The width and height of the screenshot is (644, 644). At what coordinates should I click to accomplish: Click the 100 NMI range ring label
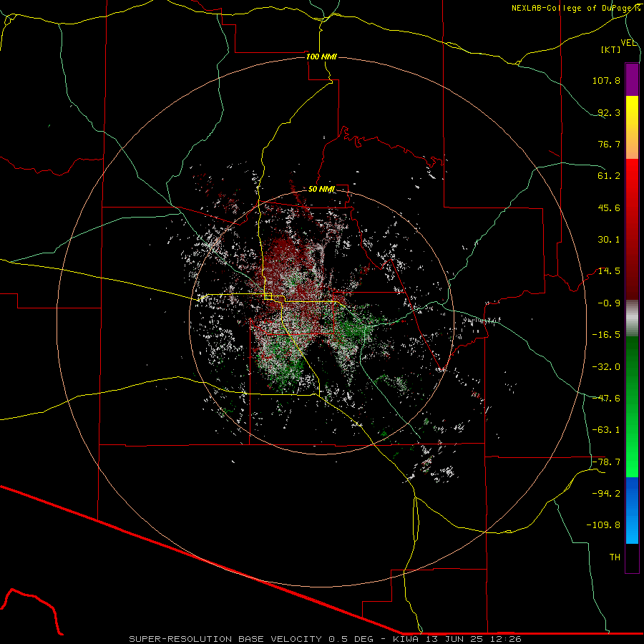[x=321, y=57]
